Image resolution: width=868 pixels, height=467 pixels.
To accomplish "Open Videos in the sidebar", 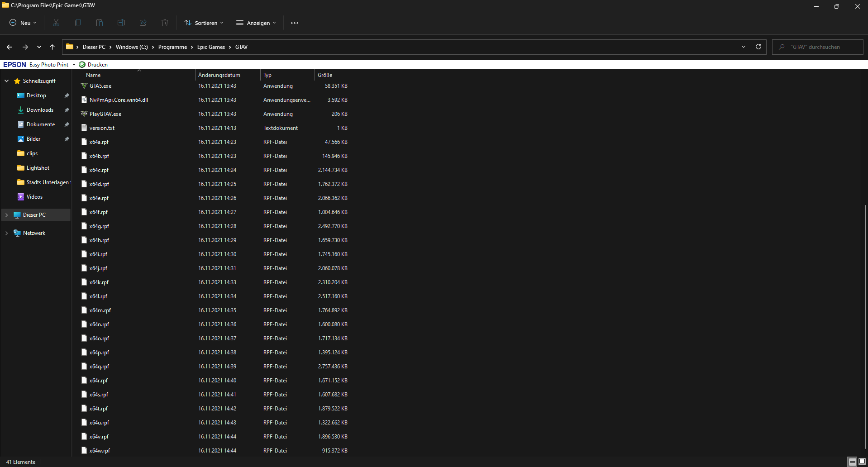I will tap(34, 197).
